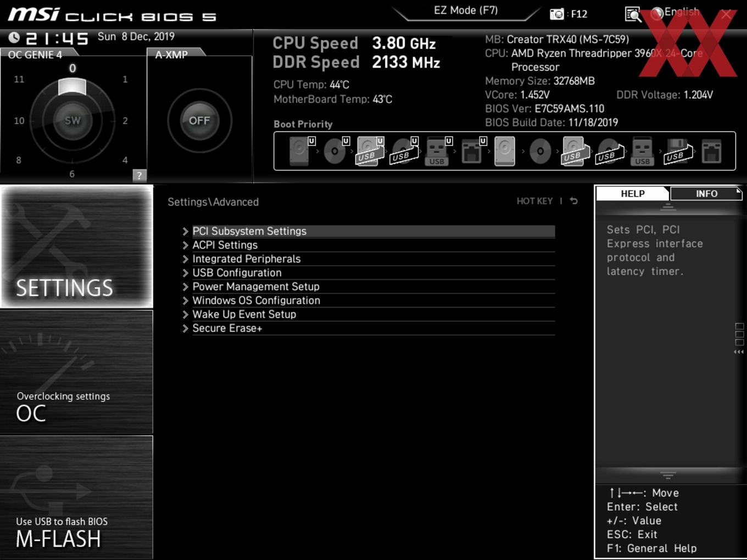Toggle the OC Genie SW knob
Screen dimensions: 747x560
click(73, 120)
